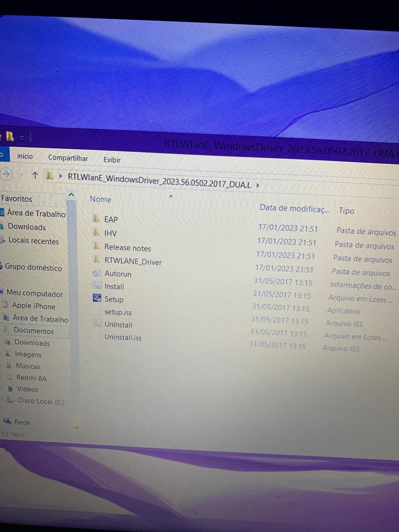Screen dimensions: 399x532
Task: Click the Rede network icon
Action: [7, 421]
